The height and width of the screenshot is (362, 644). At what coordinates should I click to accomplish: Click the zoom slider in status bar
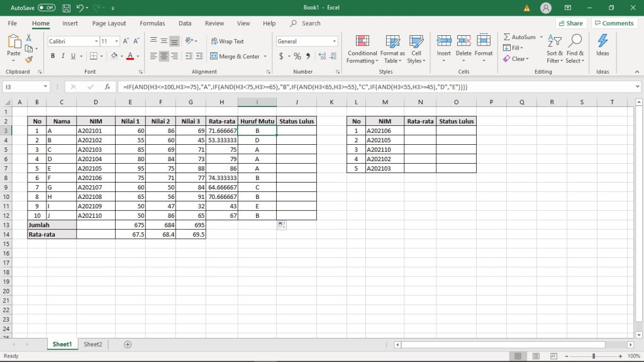point(593,356)
